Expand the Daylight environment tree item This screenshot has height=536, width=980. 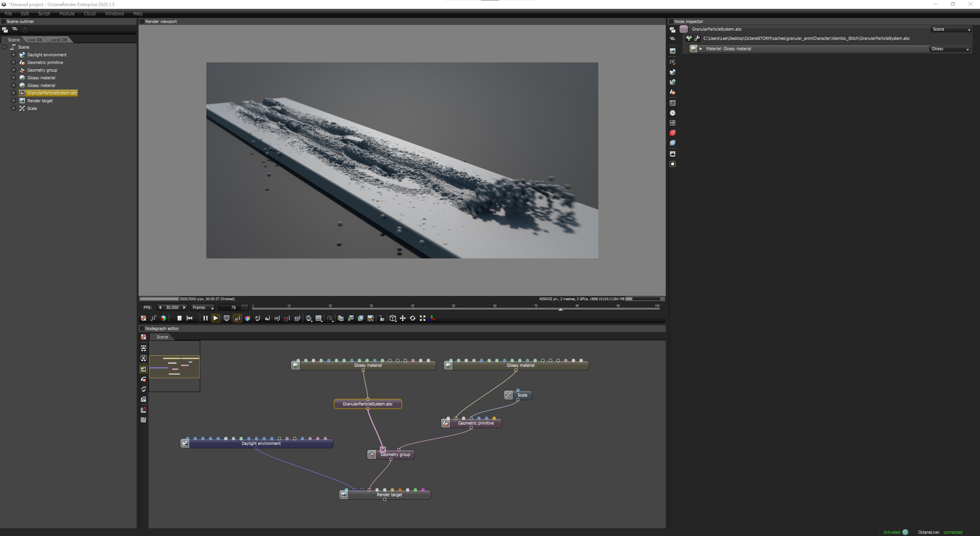[x=13, y=55]
